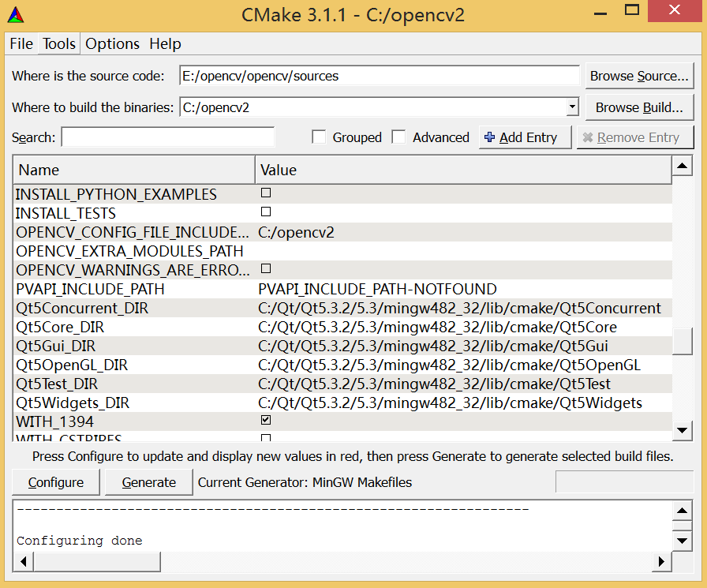Image resolution: width=707 pixels, height=588 pixels.
Task: Open the File menu
Action: point(21,43)
